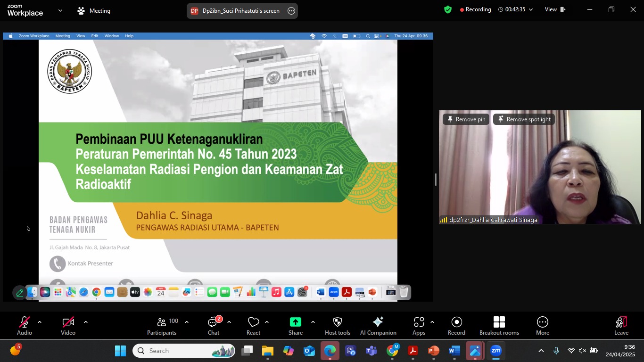
Task: Open Microsoft Edge from the taskbar
Action: (330, 351)
